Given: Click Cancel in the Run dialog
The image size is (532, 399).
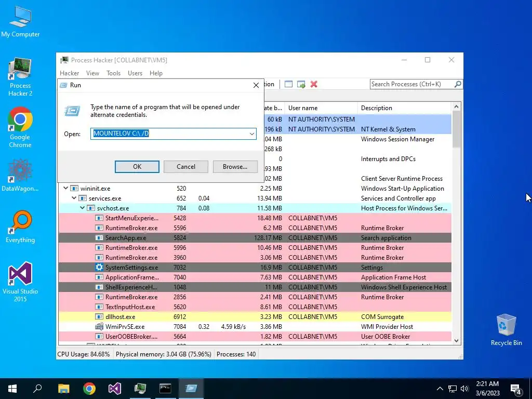Looking at the screenshot, I should click(x=186, y=167).
